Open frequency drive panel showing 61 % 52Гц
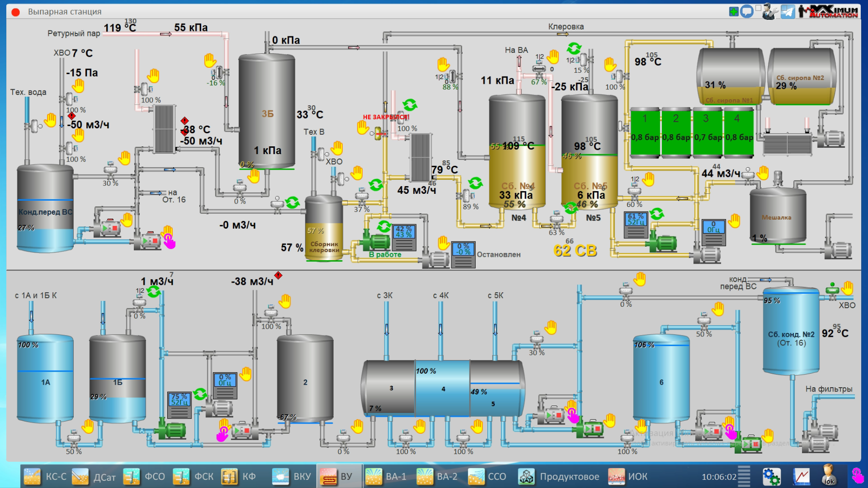Screen dimensions: 868x488 (x=635, y=225)
